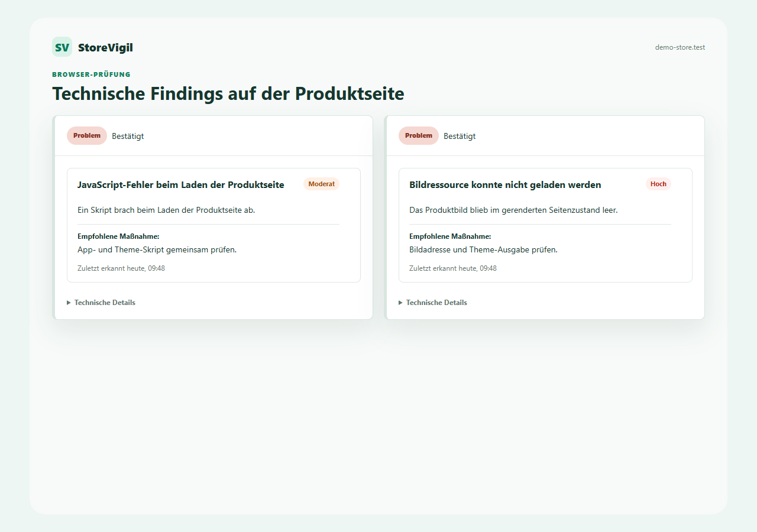Click the Problem badge in the right card
Viewport: 757px width, 532px height.
click(x=419, y=136)
